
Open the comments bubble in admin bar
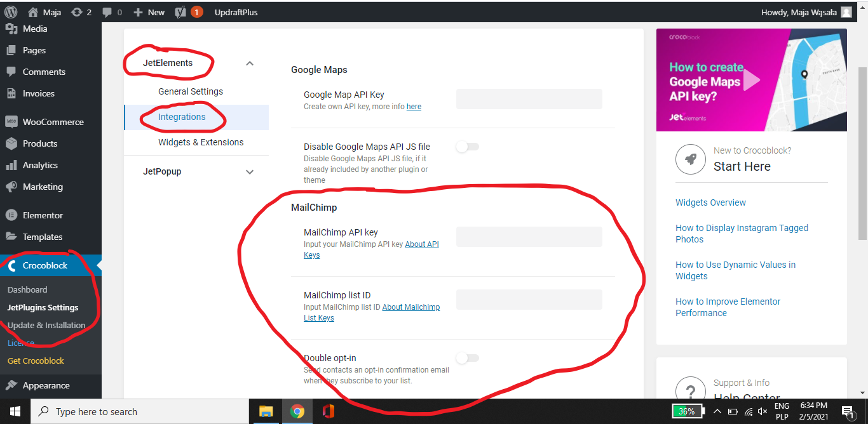coord(112,12)
